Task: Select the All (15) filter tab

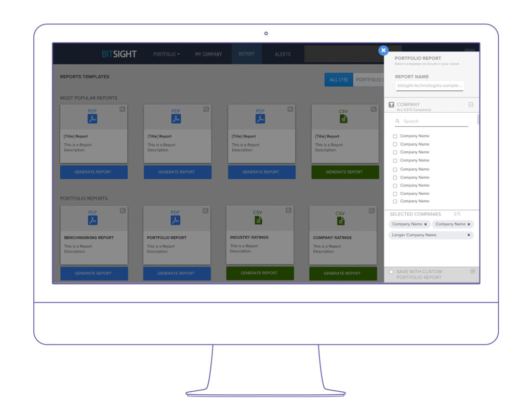Action: click(339, 80)
